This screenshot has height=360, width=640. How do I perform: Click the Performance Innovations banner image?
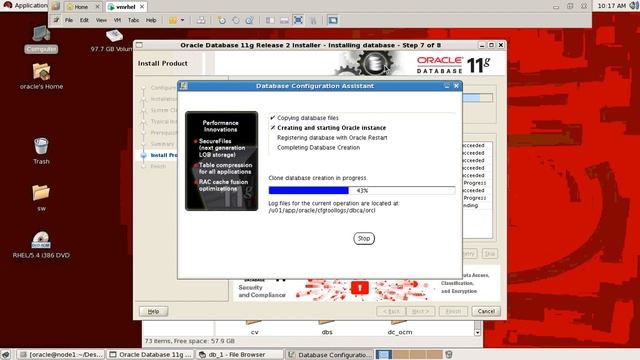[222, 161]
